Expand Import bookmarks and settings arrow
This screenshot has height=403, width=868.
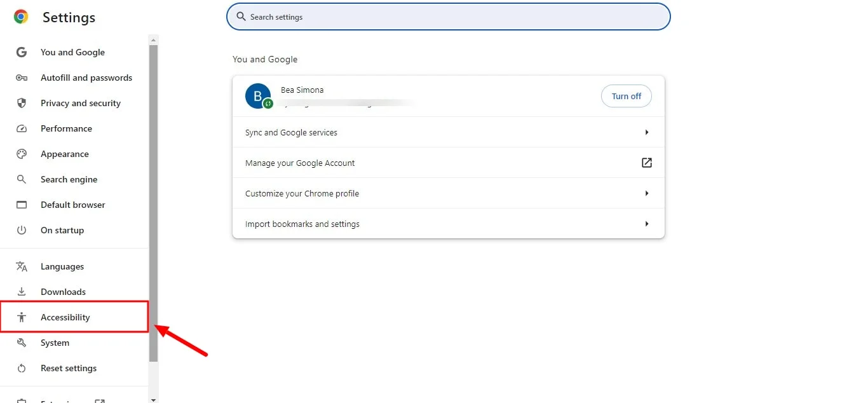(647, 224)
